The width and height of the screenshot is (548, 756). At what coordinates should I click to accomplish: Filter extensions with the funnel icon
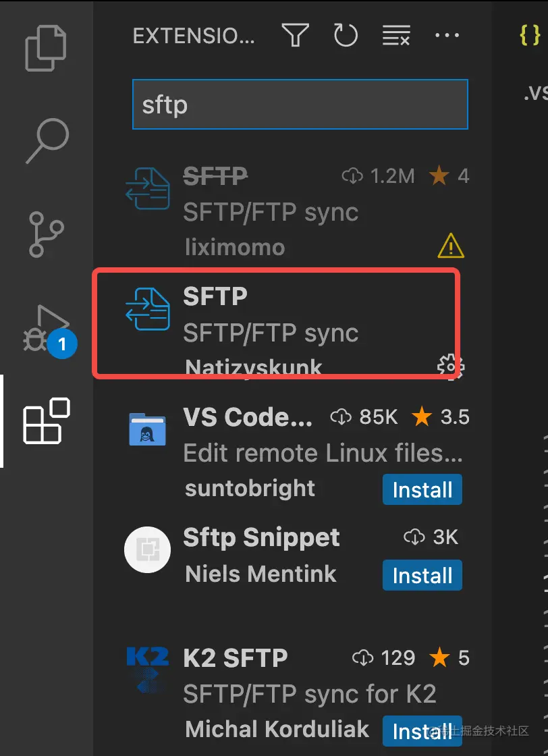click(x=295, y=35)
